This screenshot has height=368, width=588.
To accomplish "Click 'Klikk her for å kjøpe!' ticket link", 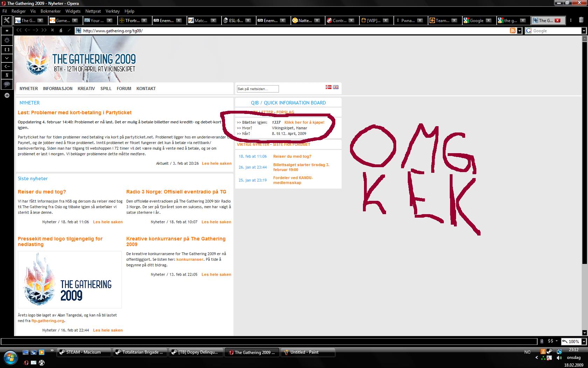I will click(304, 122).
